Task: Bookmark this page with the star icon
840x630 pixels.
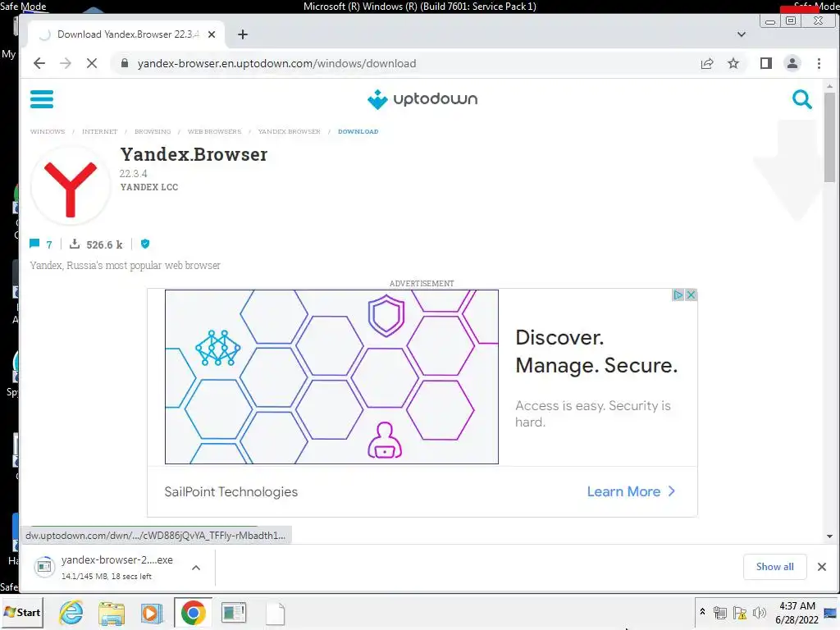Action: [733, 63]
